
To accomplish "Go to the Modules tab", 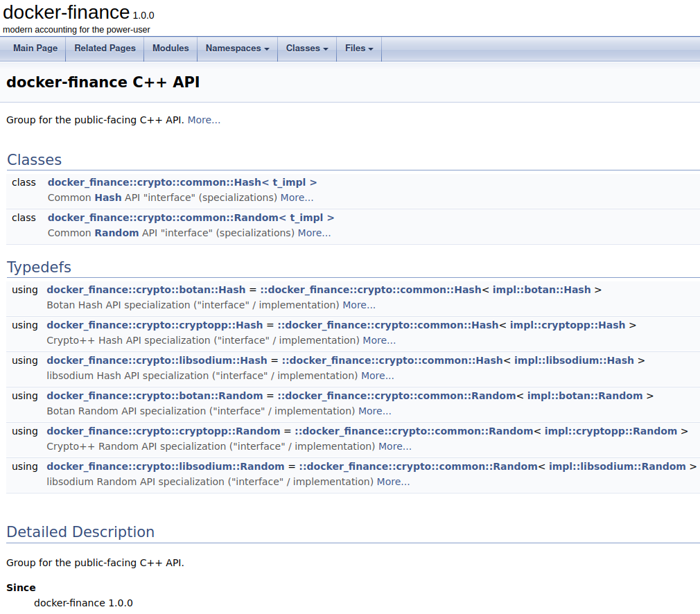I will 170,49.
